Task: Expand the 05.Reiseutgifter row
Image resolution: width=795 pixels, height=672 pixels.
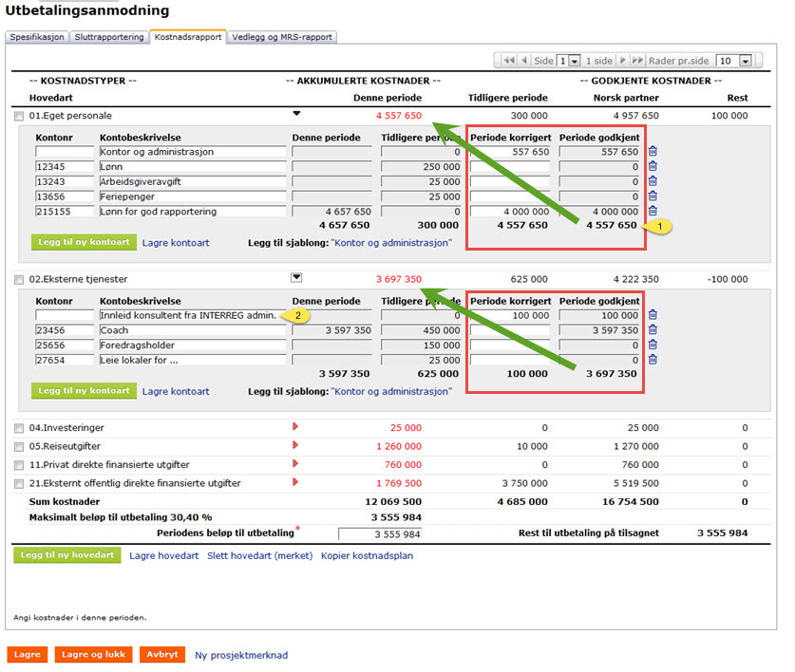Action: pos(295,445)
